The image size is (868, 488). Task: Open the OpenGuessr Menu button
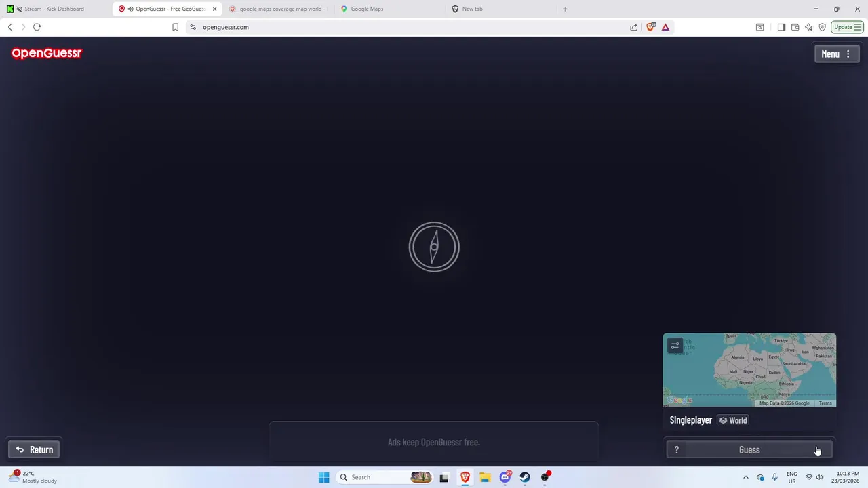(x=837, y=54)
